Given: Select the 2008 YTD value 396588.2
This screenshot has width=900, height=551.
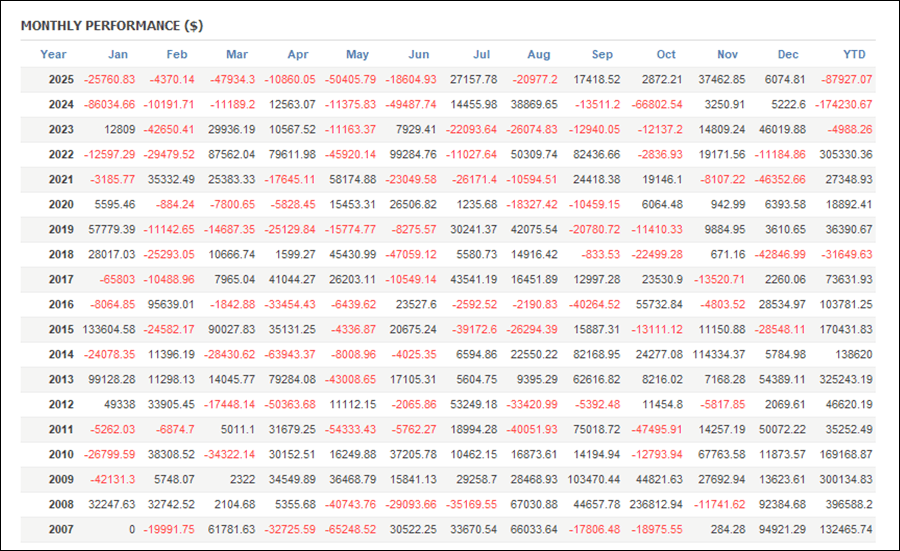Looking at the screenshot, I should point(844,504).
